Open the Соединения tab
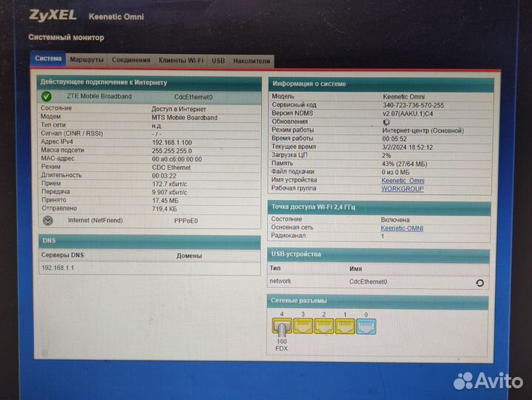 [132, 60]
